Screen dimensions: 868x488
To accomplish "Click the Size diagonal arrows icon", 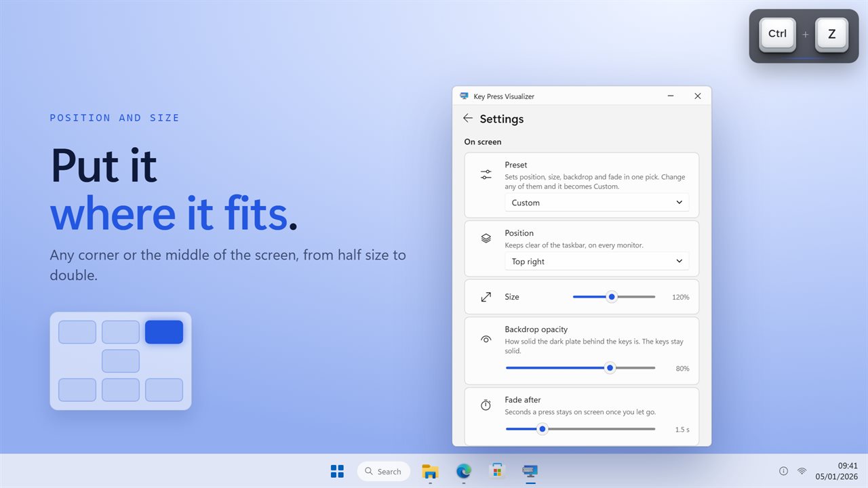I will click(486, 297).
